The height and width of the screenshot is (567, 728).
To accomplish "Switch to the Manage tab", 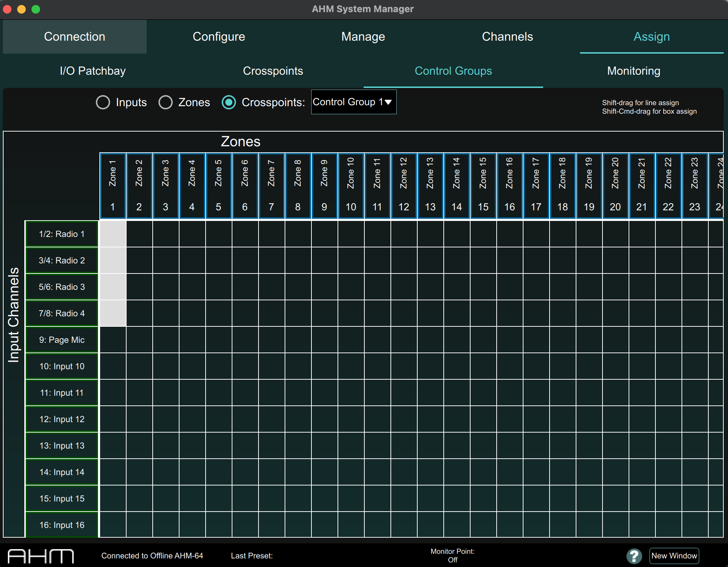I will (363, 36).
